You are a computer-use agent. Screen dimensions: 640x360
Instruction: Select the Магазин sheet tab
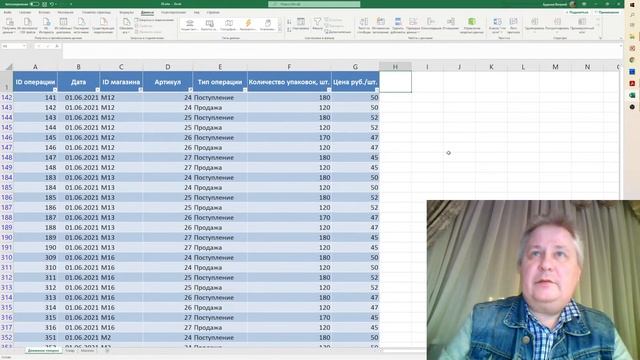[x=87, y=350]
